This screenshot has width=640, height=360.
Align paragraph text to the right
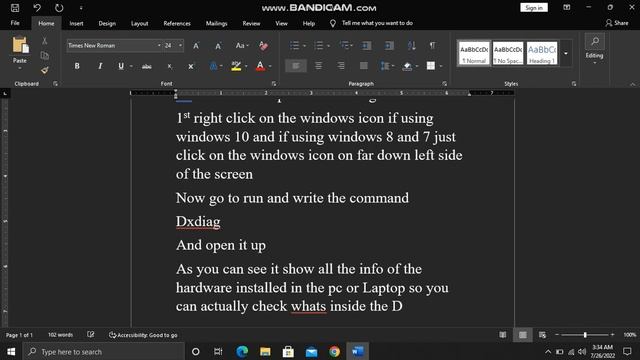coord(341,66)
